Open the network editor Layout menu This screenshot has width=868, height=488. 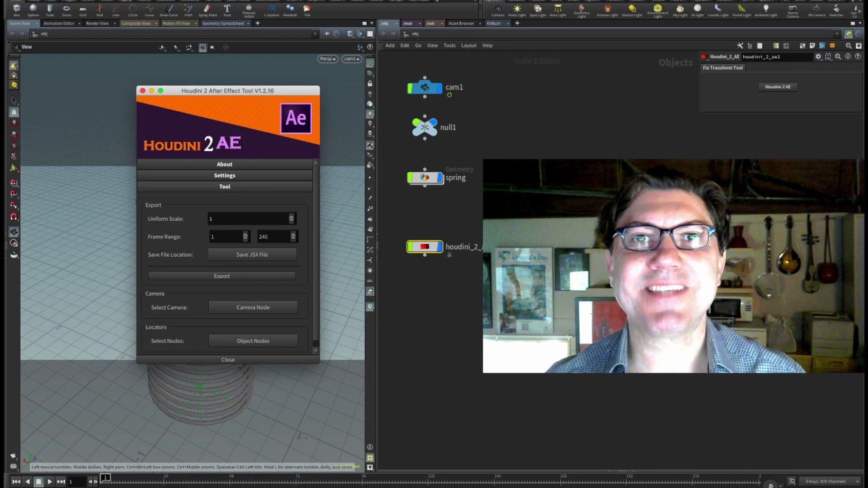click(x=469, y=45)
